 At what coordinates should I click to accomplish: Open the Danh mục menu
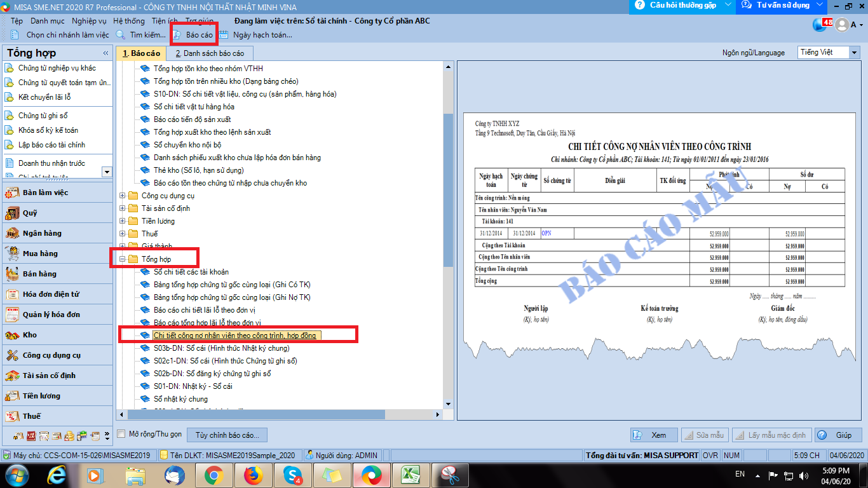pyautogui.click(x=48, y=21)
